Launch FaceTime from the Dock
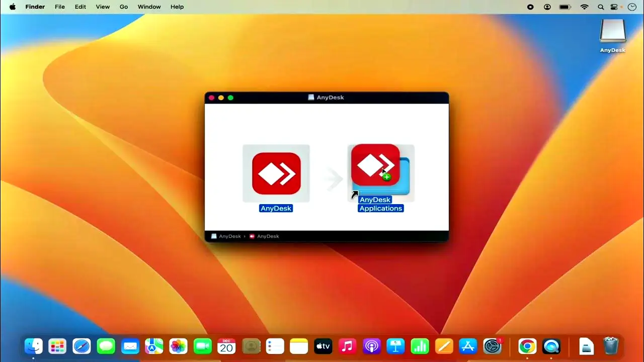This screenshot has height=362, width=644. click(202, 346)
